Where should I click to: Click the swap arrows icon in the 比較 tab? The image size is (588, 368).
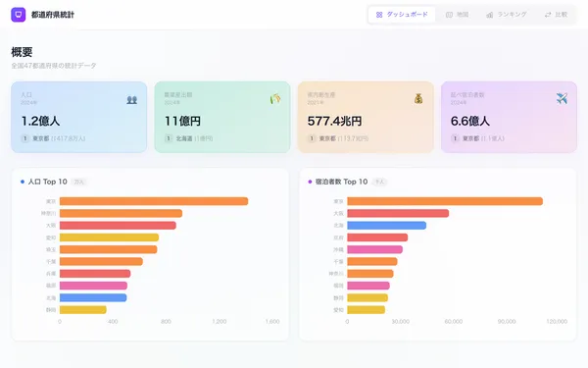point(548,15)
